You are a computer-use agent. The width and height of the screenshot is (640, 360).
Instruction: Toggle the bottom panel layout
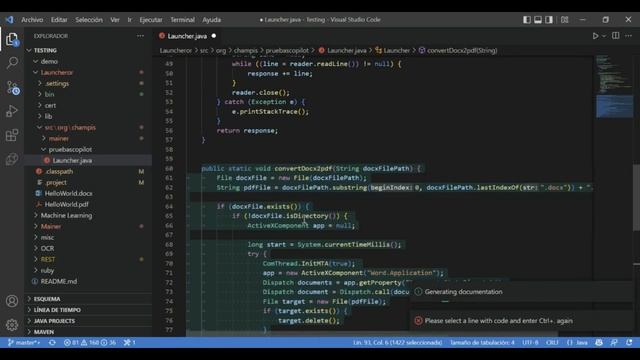[538, 20]
